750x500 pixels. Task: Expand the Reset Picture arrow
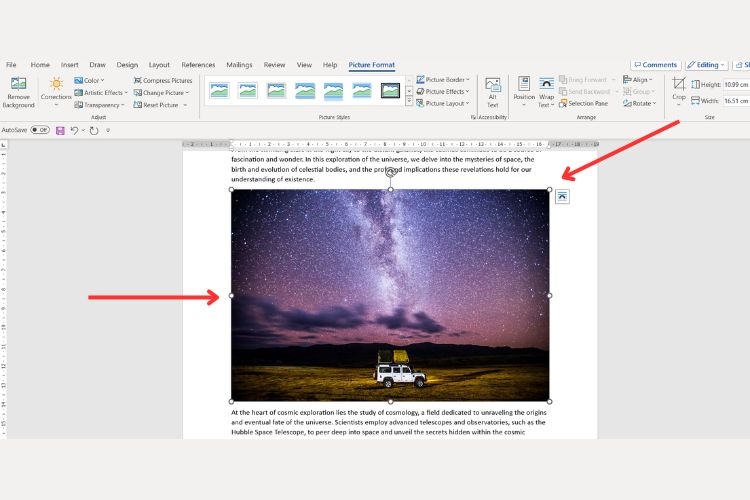coord(185,105)
